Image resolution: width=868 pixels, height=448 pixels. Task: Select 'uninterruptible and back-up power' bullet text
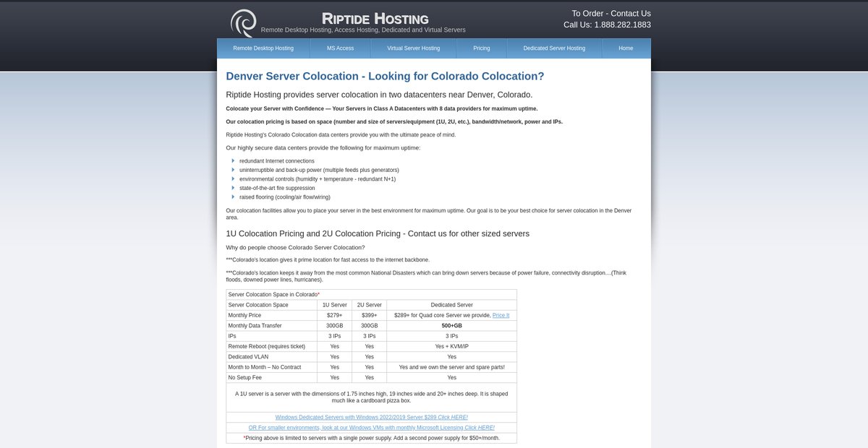[319, 170]
